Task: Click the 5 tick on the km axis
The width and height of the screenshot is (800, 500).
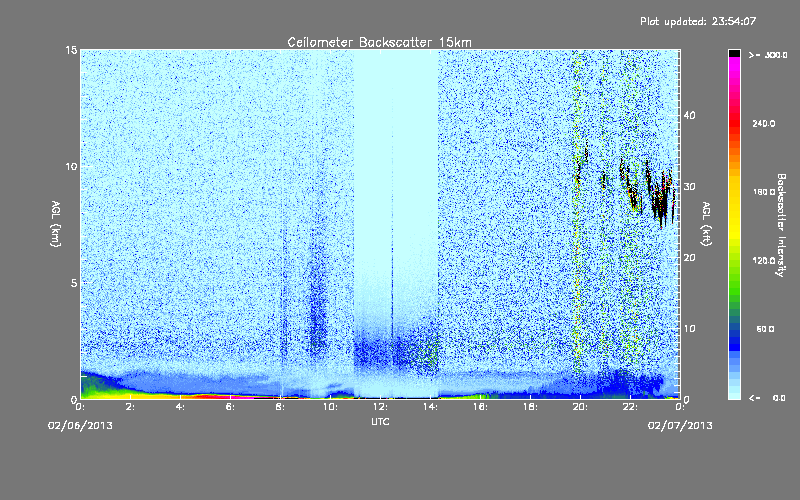Action: point(74,283)
